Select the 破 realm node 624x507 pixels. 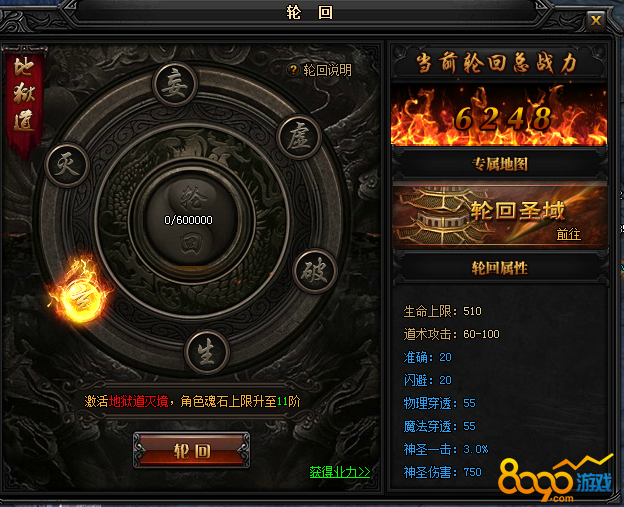[315, 271]
